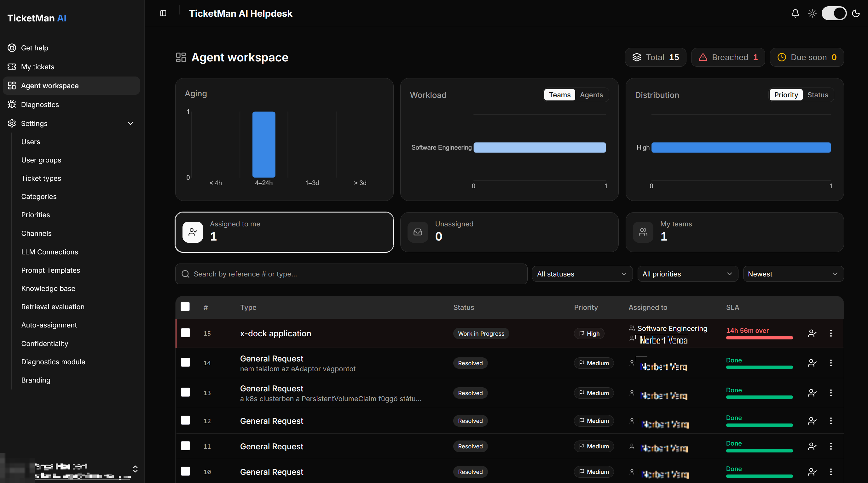The height and width of the screenshot is (483, 868).
Task: Check the box for ticket 10
Action: click(185, 471)
